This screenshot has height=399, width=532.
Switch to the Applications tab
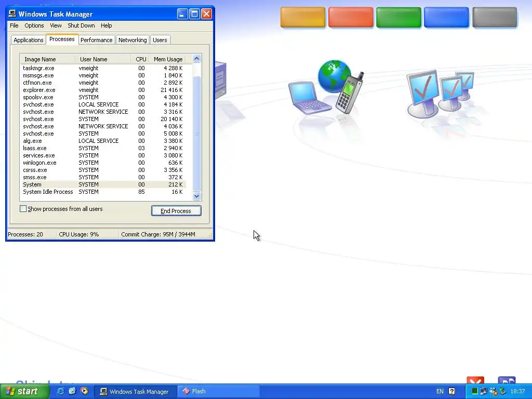(x=29, y=40)
